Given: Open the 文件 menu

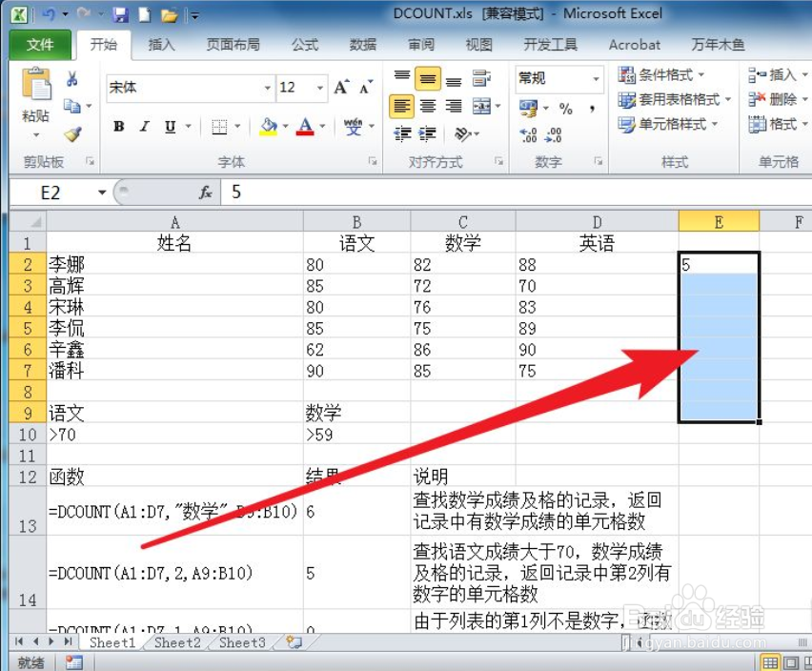Looking at the screenshot, I should [x=39, y=44].
